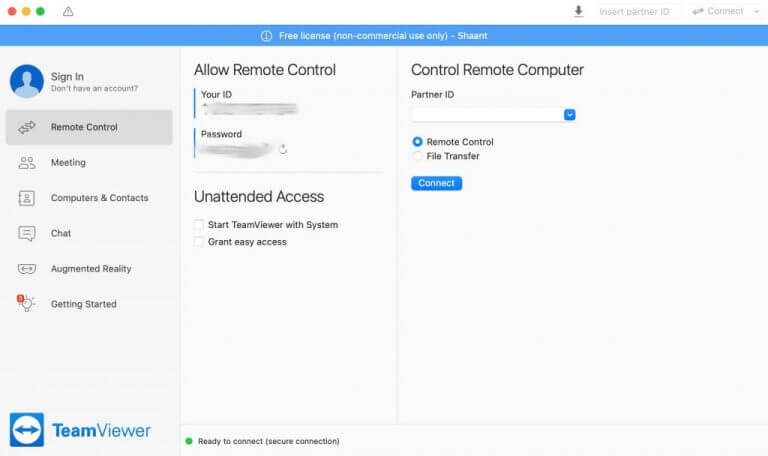Viewport: 768px width, 456px height.
Task: Click the Ready to connect status text
Action: [268, 441]
